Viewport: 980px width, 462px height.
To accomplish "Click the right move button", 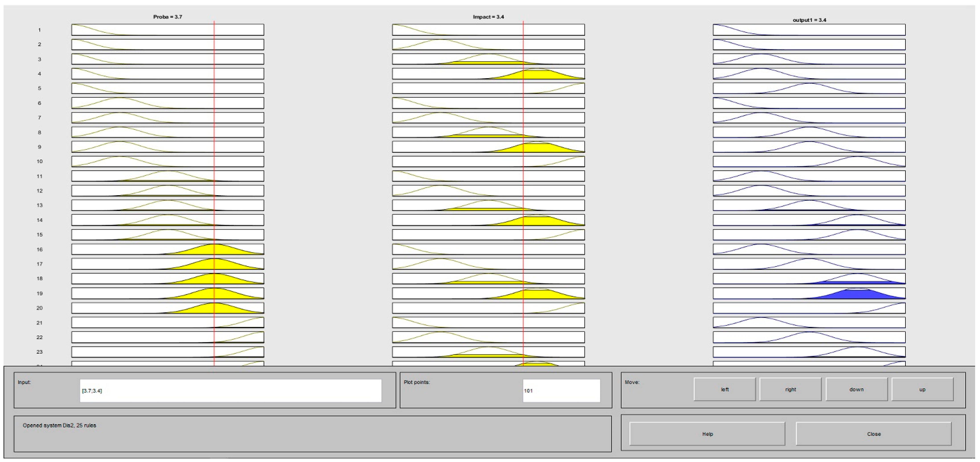I will [x=790, y=389].
